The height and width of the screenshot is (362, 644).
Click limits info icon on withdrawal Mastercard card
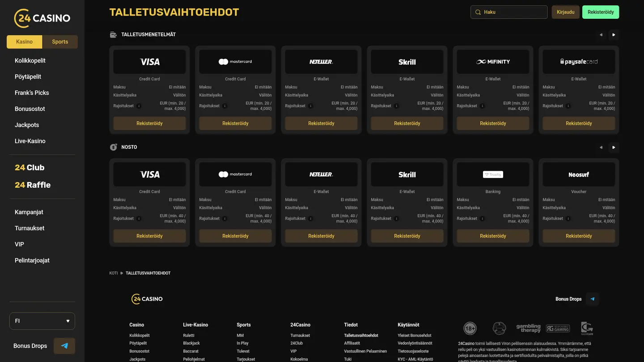[225, 219]
